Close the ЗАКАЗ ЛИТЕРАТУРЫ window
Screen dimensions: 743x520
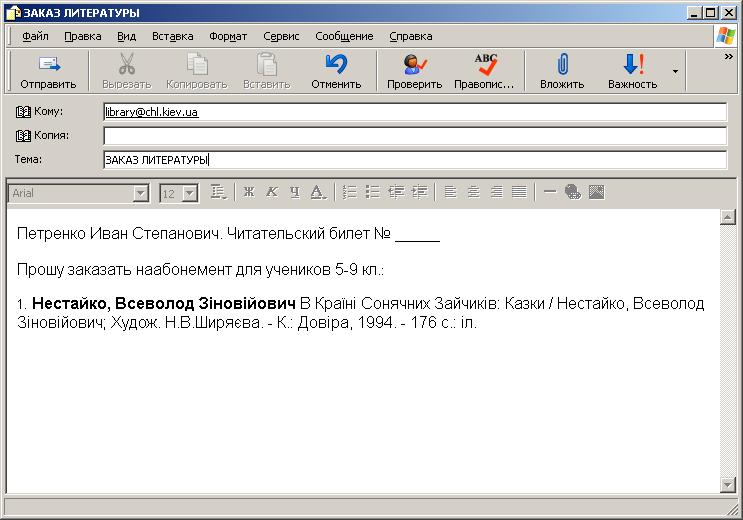point(729,13)
